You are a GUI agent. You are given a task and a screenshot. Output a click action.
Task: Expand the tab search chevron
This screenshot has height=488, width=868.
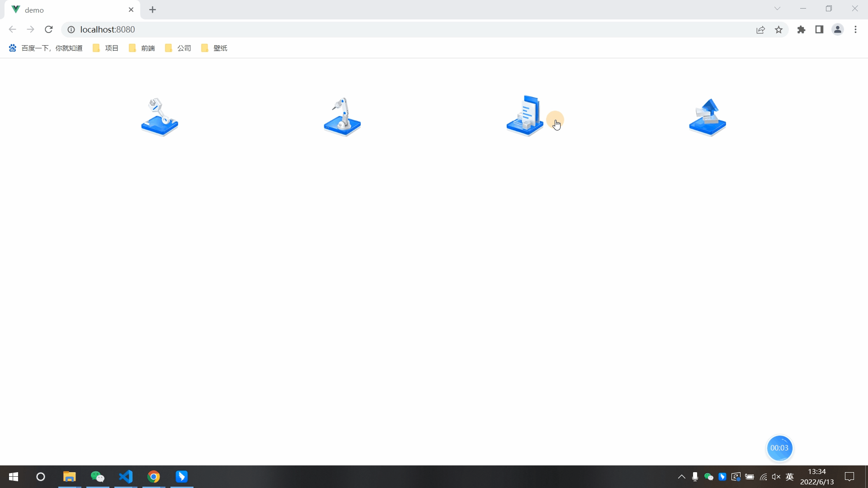click(777, 9)
